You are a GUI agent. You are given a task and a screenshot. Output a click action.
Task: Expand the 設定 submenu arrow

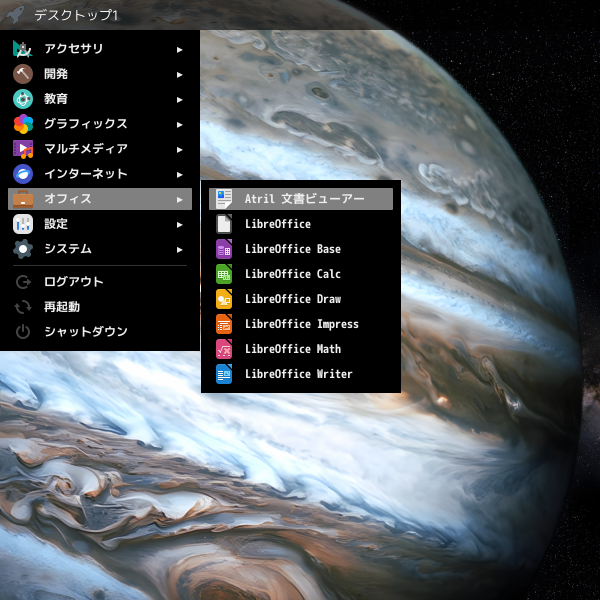tap(179, 225)
